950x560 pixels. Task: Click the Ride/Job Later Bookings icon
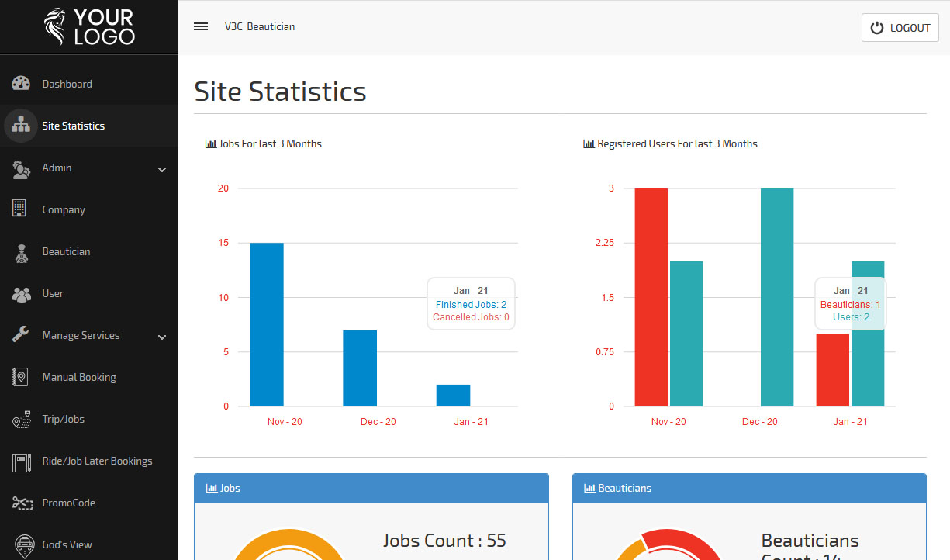point(21,461)
